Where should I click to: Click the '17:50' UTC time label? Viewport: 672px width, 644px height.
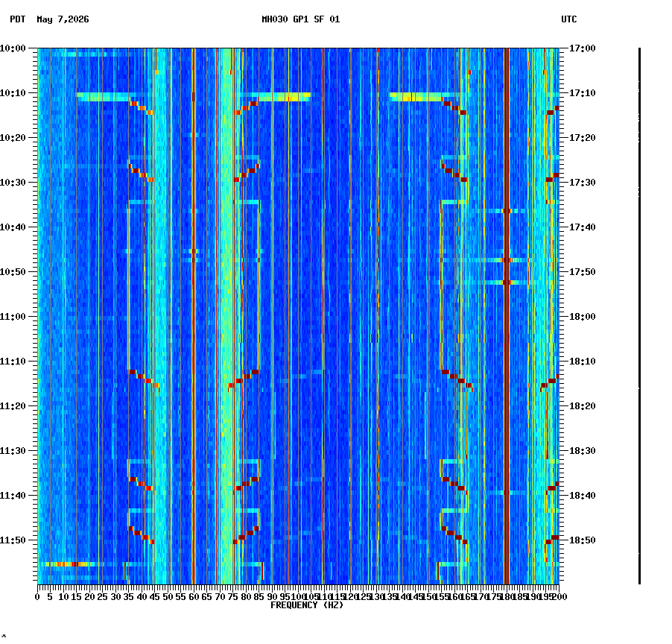coord(583,272)
